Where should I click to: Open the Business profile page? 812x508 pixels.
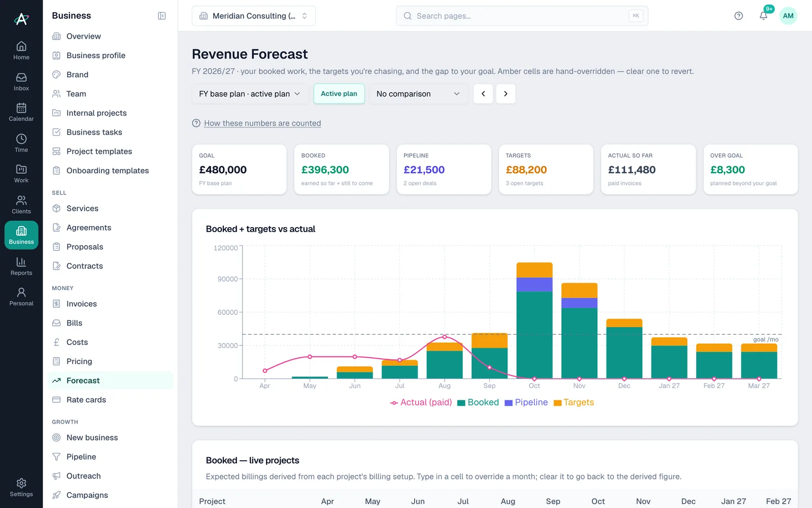(x=110, y=55)
